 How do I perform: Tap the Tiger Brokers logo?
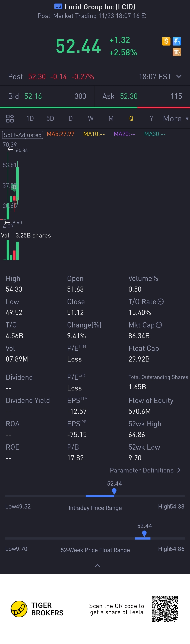pos(19,609)
